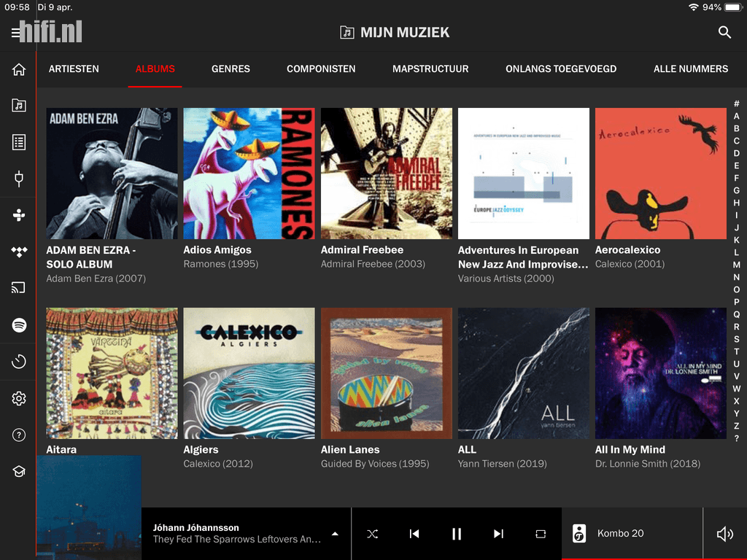Open the Aerocalexico album cover
This screenshot has width=747, height=560.
coord(661,174)
